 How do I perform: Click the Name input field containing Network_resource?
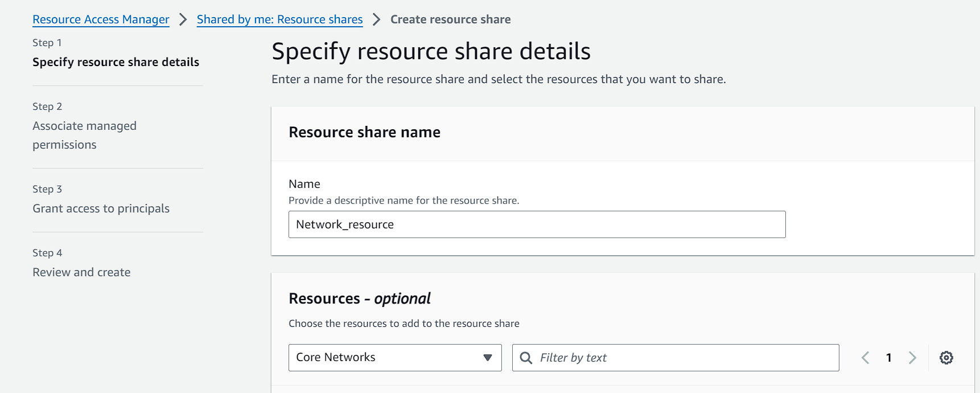point(537,224)
